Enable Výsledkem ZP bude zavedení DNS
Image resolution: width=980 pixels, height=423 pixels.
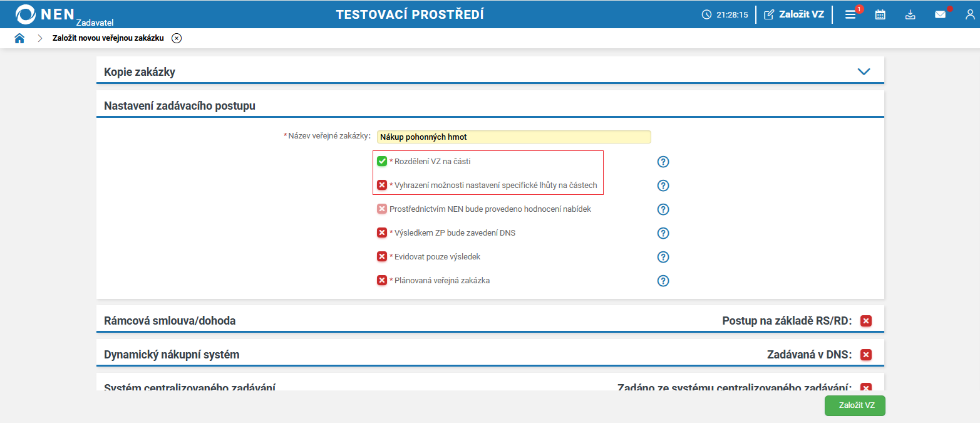coord(382,232)
